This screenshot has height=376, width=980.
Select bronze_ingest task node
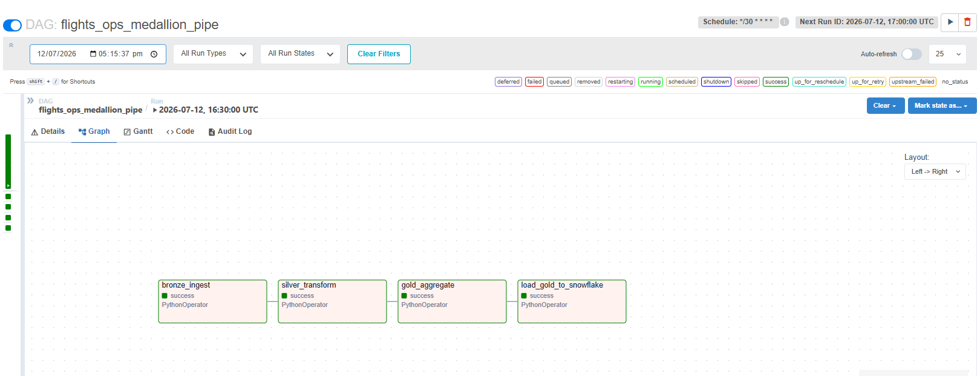pos(212,302)
